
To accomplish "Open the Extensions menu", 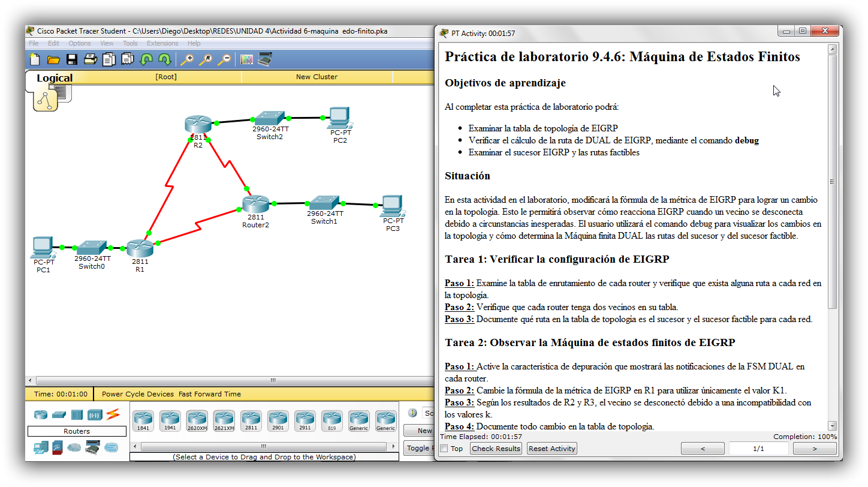I will [162, 43].
